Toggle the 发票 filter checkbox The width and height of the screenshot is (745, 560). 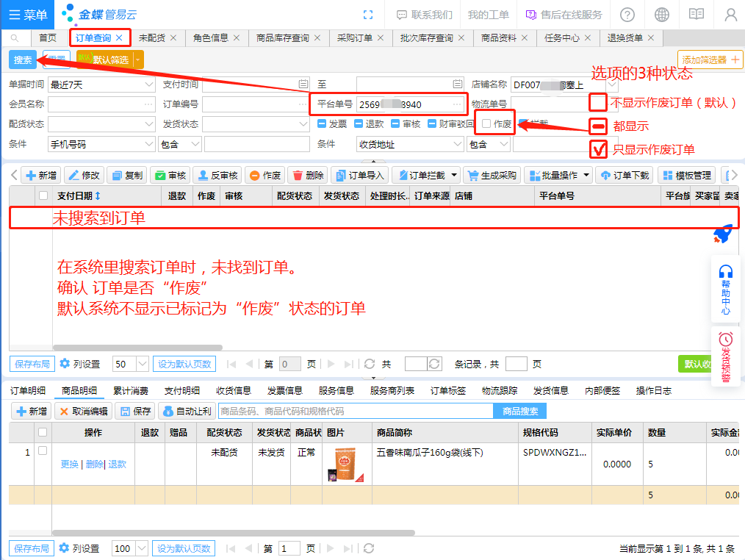tap(322, 124)
